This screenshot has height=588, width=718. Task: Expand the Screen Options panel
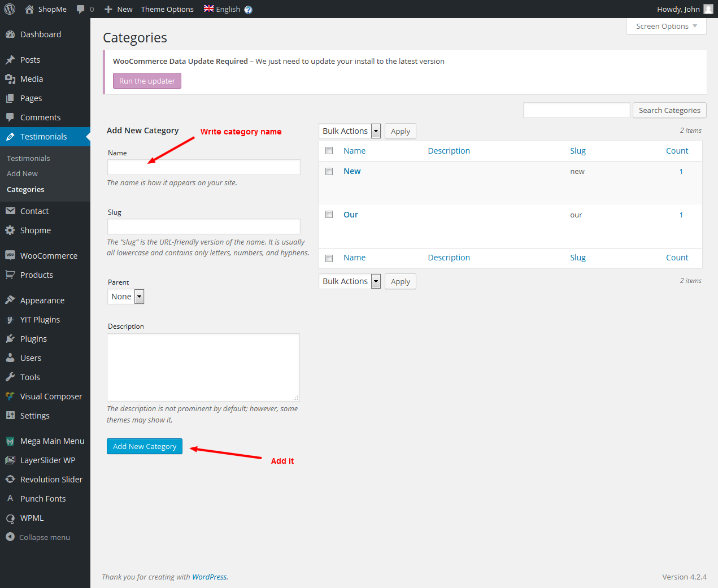click(666, 27)
